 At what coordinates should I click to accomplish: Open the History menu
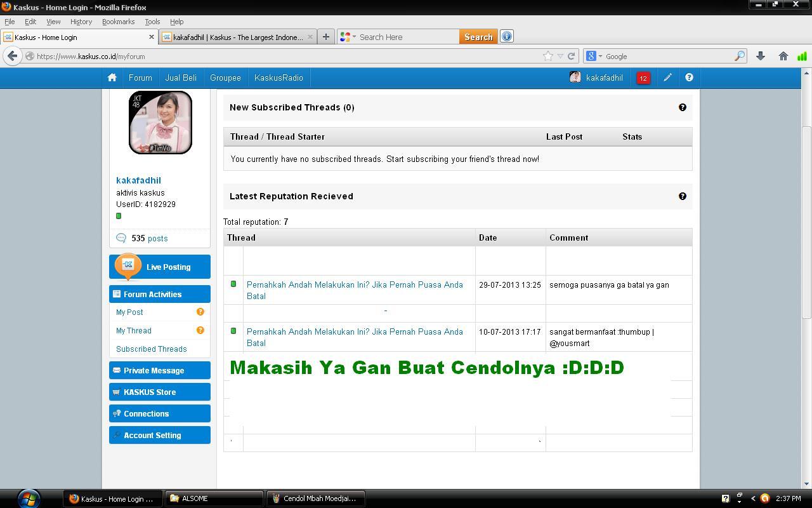(81, 22)
